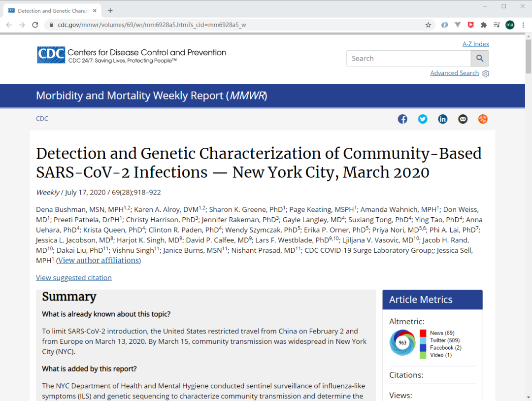Open the Chrome three-dot menu

pyautogui.click(x=523, y=25)
